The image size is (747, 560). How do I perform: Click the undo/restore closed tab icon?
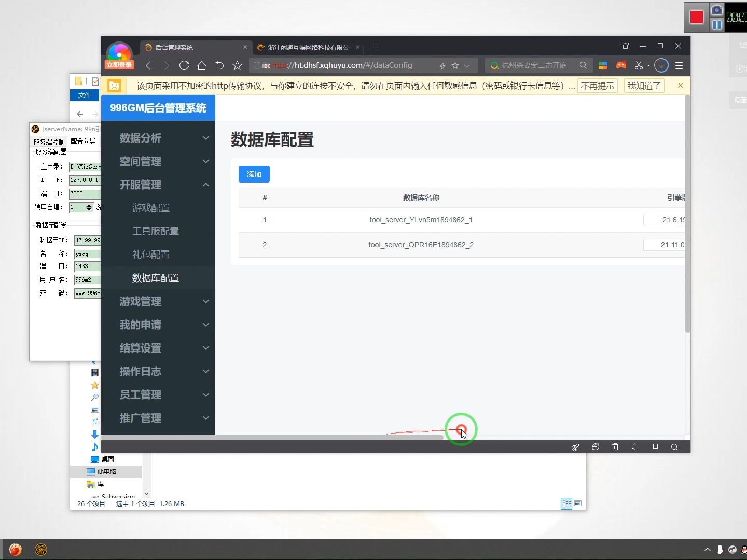(x=219, y=65)
